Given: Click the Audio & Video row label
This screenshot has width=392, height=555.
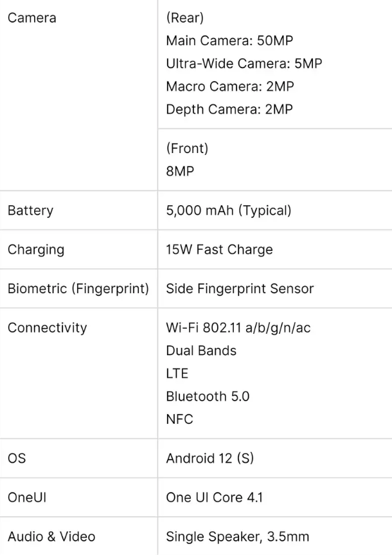Looking at the screenshot, I should [x=51, y=536].
